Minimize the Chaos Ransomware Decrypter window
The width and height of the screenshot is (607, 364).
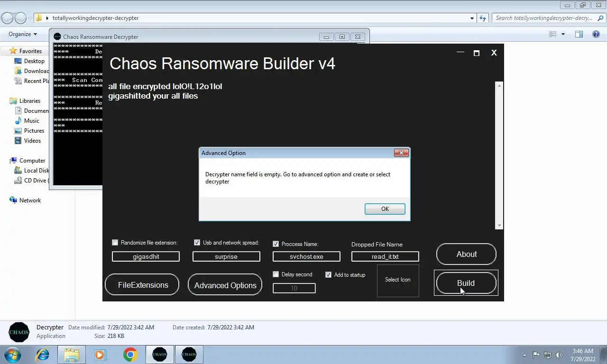(x=326, y=36)
